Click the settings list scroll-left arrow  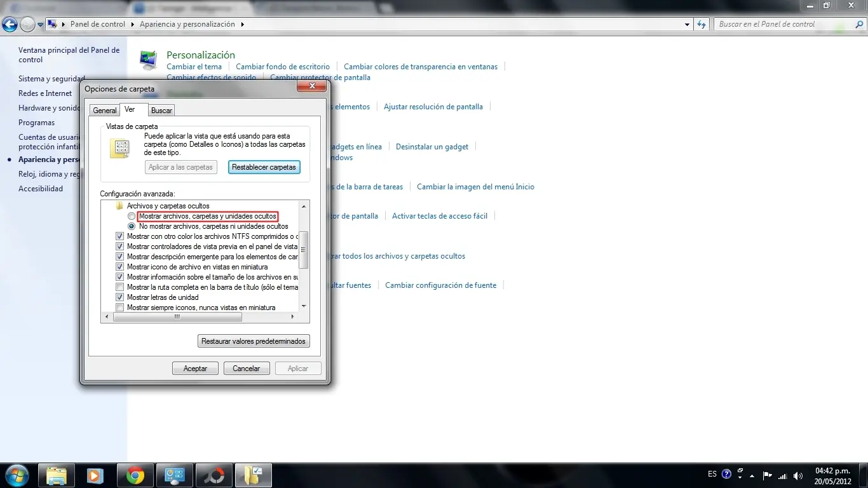107,316
